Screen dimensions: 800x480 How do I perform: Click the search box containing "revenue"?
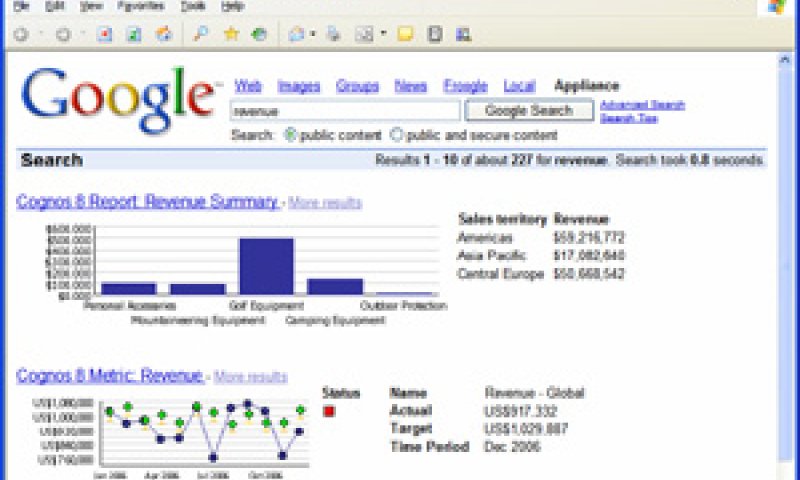tap(345, 111)
